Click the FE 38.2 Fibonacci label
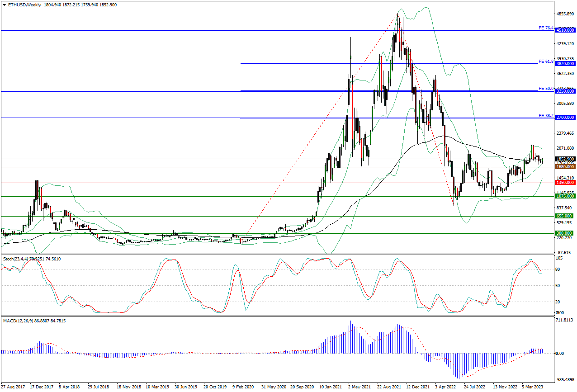This screenshot has width=577, height=392. [546, 116]
